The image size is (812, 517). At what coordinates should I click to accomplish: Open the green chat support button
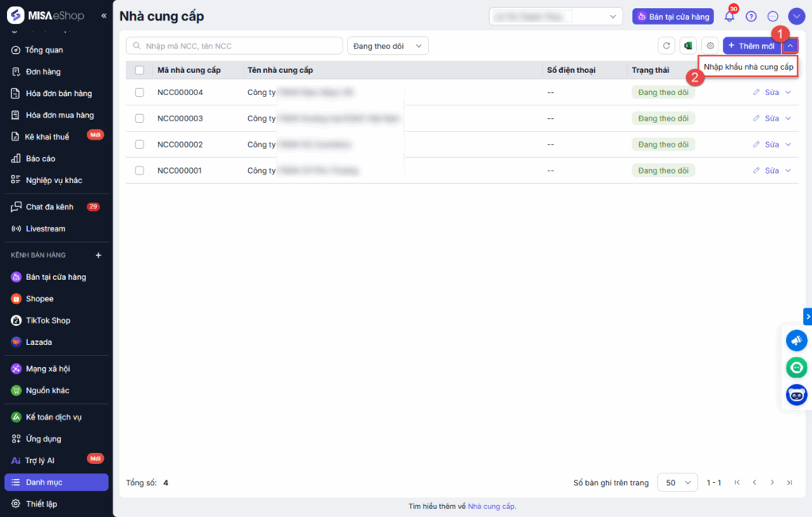[x=796, y=368]
